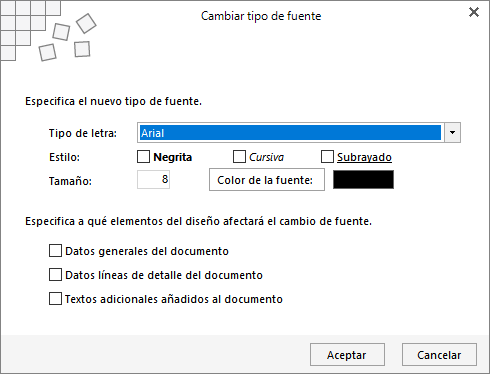Click the Tipo de letra label
The height and width of the screenshot is (374, 490).
(x=83, y=133)
